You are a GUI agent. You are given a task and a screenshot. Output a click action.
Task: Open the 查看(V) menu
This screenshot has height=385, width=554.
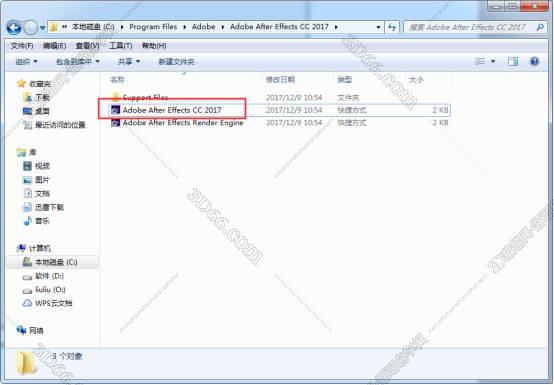click(87, 46)
